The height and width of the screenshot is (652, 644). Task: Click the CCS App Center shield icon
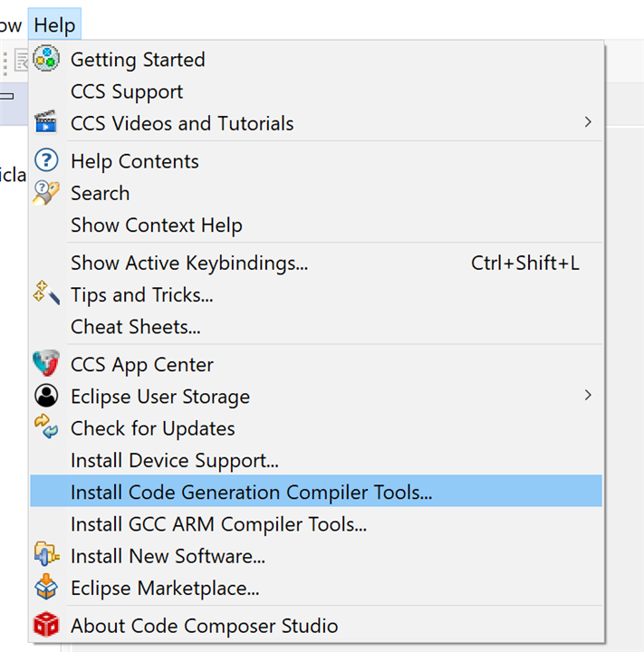click(x=46, y=363)
